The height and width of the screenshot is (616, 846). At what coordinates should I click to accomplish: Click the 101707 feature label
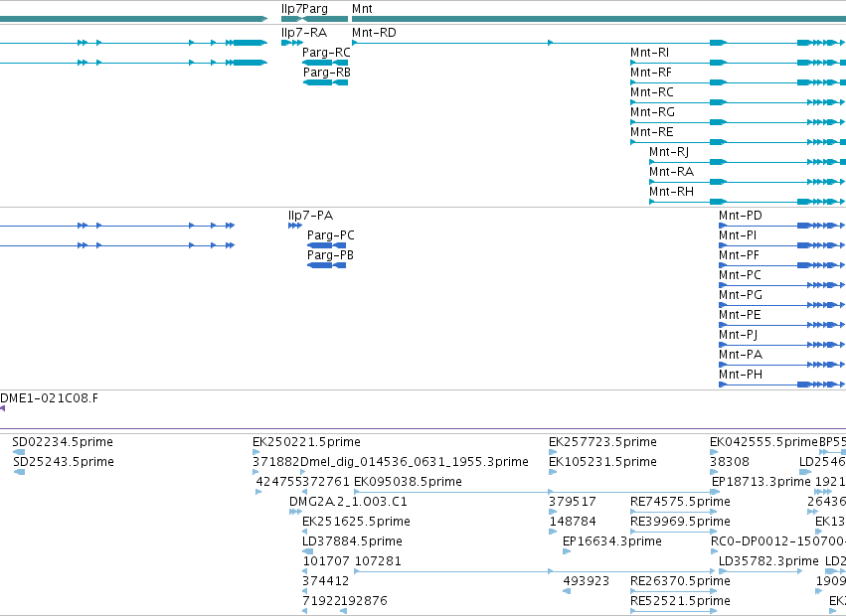(326, 561)
